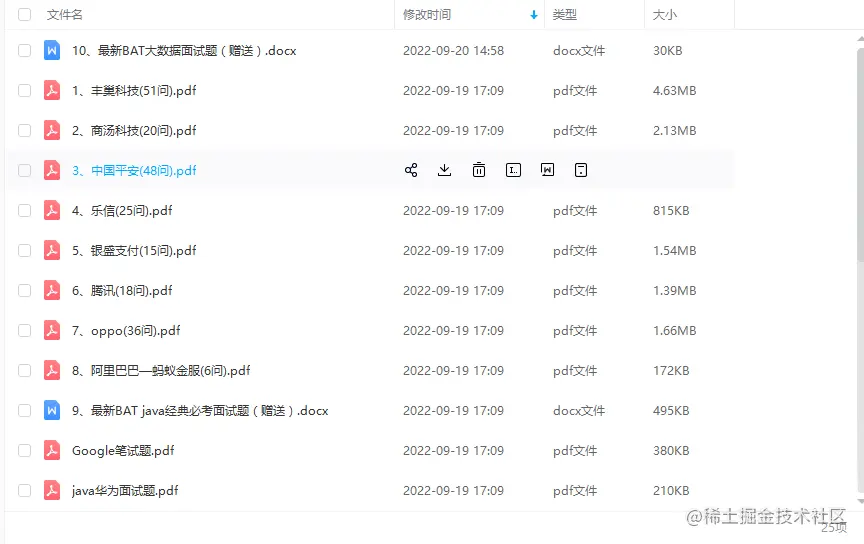The image size is (864, 544).
Task: Select checkbox for 9、最新BAT java经典必考面试题.docx
Action: point(24,411)
